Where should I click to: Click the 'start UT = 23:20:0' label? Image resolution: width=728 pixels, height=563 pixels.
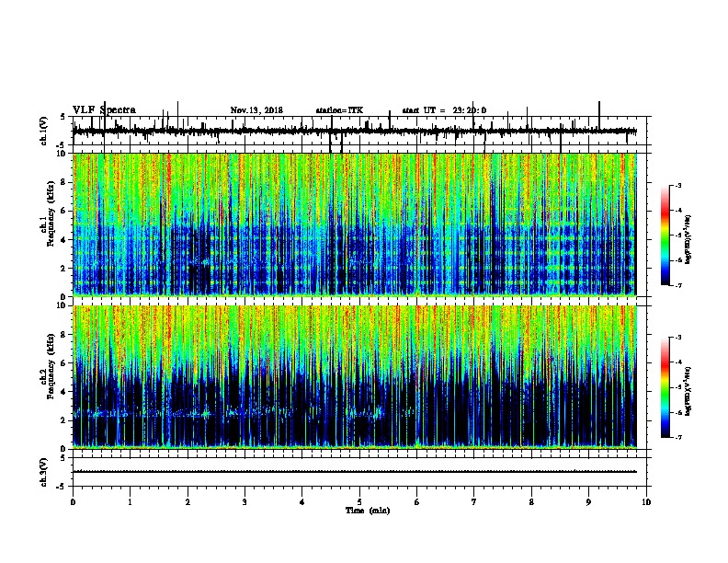444,110
